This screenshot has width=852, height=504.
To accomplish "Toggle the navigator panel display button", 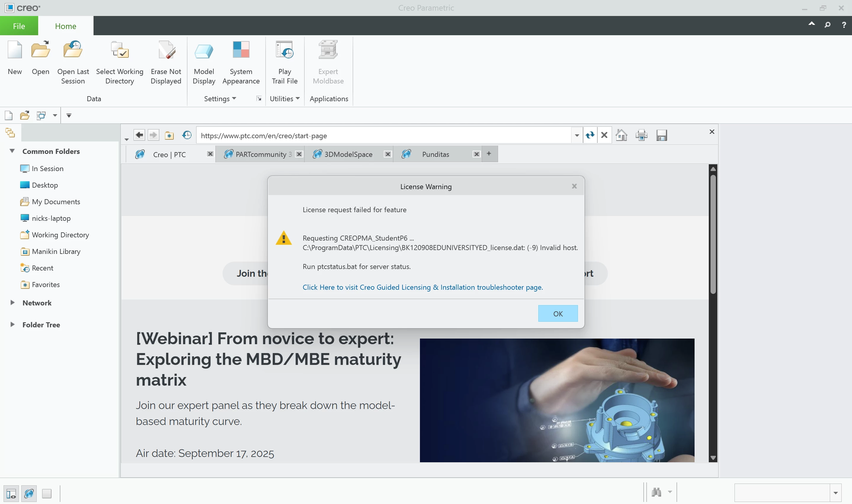I will (x=11, y=493).
